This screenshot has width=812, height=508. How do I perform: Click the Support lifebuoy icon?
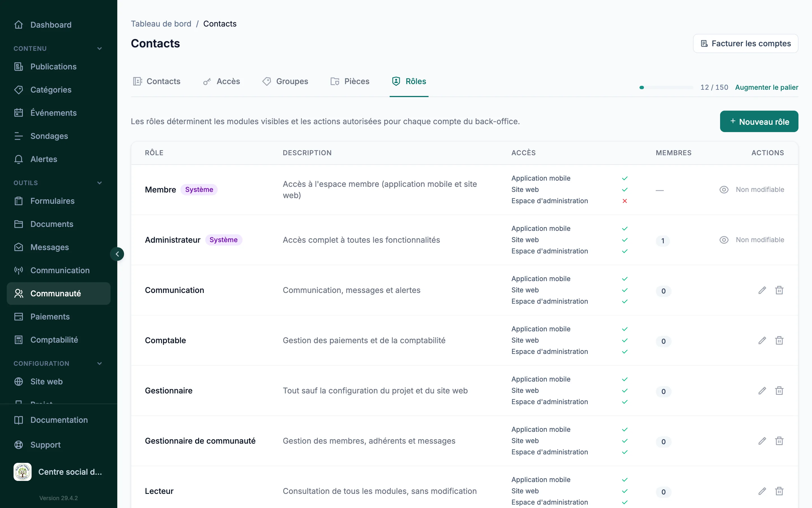(x=19, y=445)
